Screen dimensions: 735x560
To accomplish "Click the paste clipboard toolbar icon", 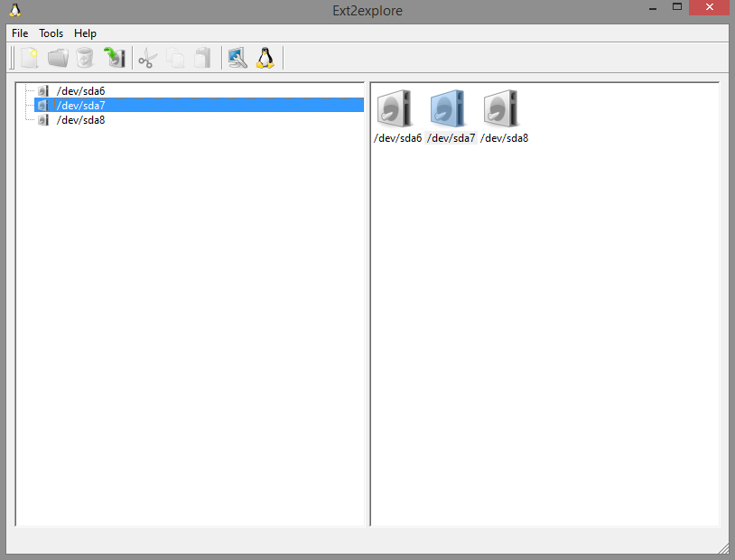I will coord(203,58).
